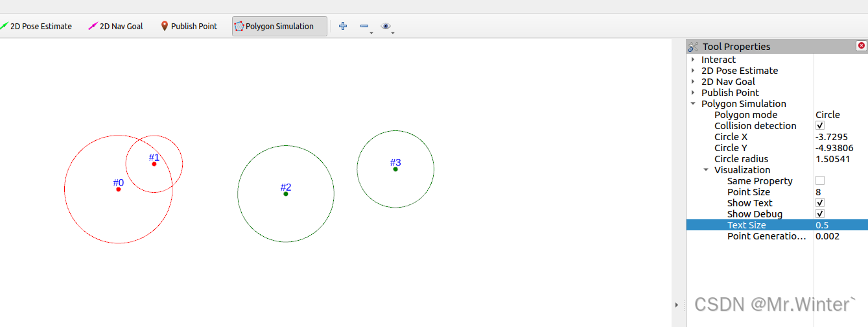Expand the 2D Nav Goal properties
Viewport: 868px width, 327px height.
point(693,82)
